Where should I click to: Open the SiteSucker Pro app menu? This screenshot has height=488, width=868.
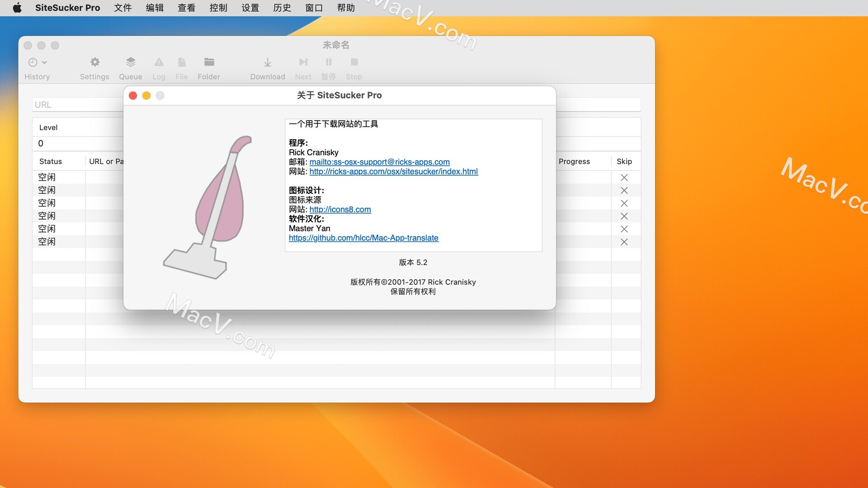point(68,8)
